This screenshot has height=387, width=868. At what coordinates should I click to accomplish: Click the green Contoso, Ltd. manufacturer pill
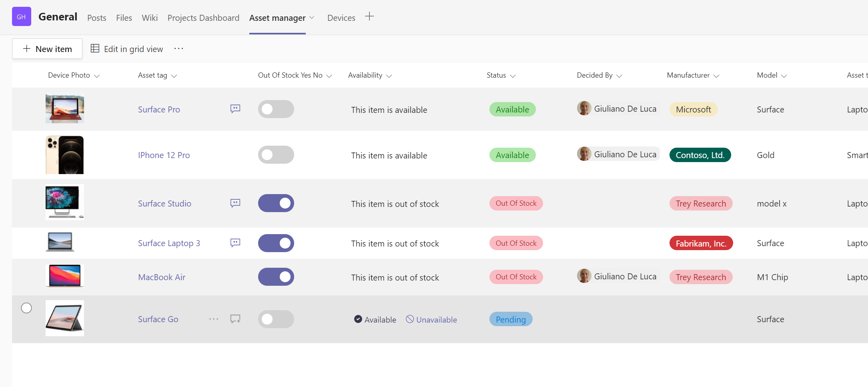pos(700,155)
